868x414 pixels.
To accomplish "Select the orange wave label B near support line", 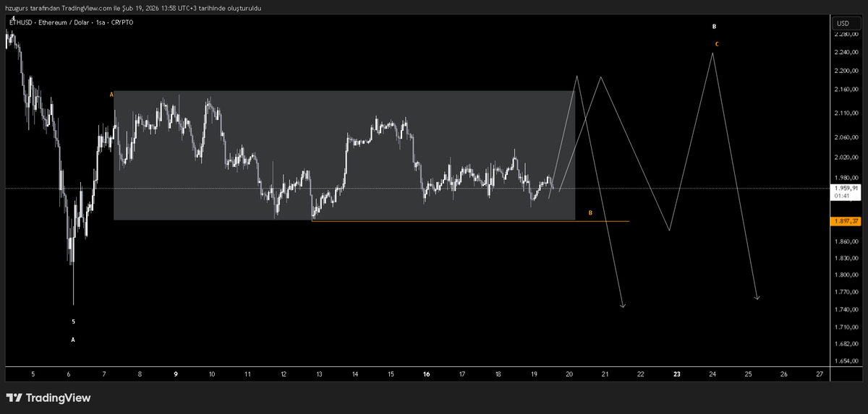I will [590, 213].
